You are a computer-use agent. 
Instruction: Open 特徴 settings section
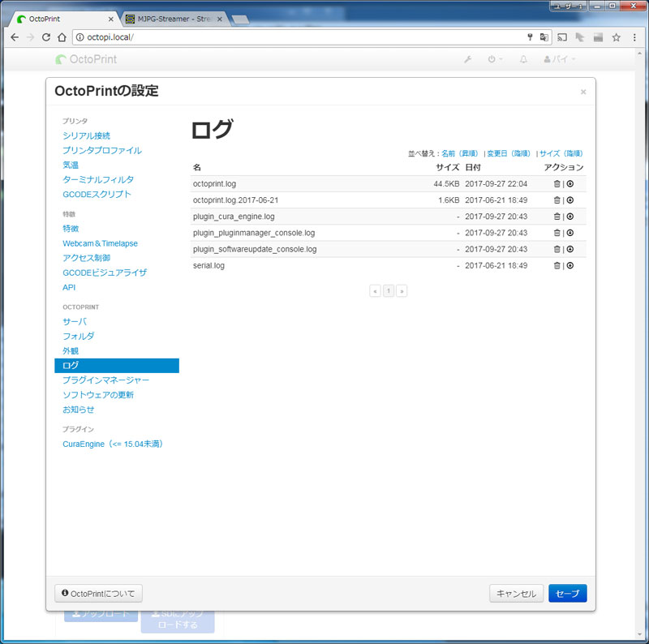pos(71,229)
